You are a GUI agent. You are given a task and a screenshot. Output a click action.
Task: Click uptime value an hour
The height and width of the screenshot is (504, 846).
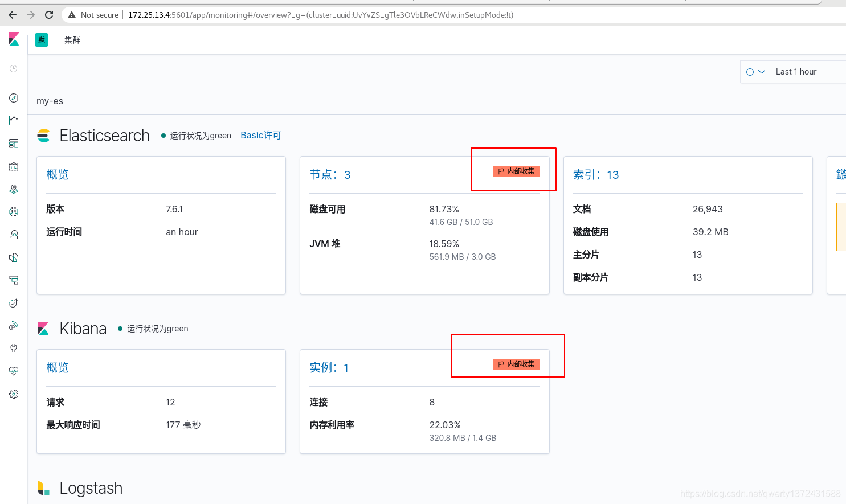(182, 232)
